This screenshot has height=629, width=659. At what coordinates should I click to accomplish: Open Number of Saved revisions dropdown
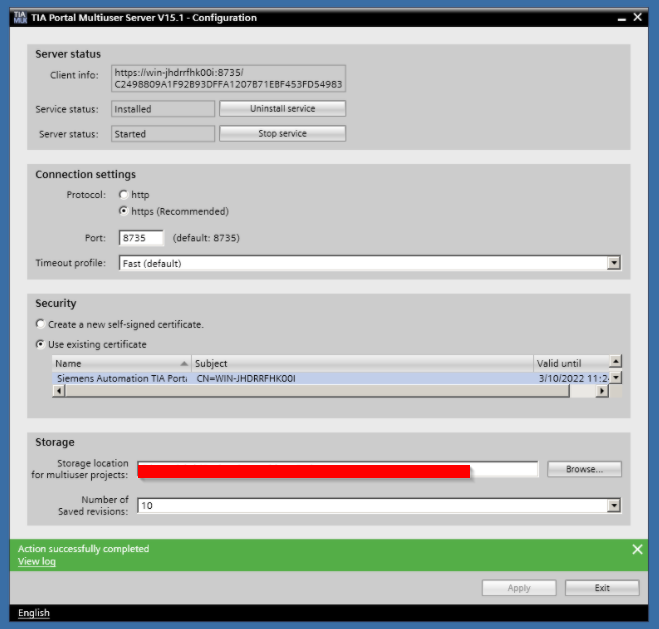[x=614, y=505]
